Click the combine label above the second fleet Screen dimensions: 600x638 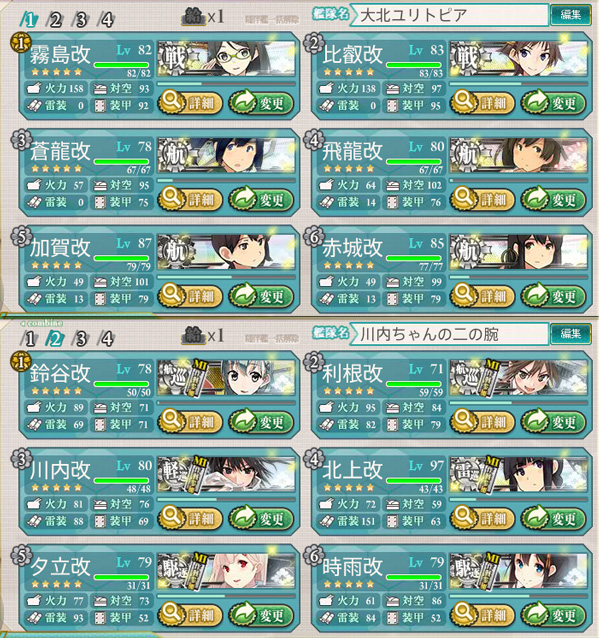(41, 323)
